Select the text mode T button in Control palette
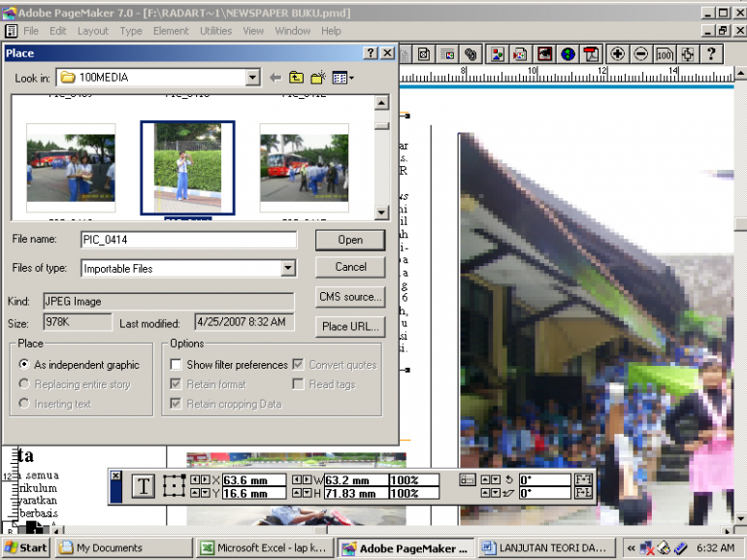Image resolution: width=747 pixels, height=560 pixels. pyautogui.click(x=143, y=486)
